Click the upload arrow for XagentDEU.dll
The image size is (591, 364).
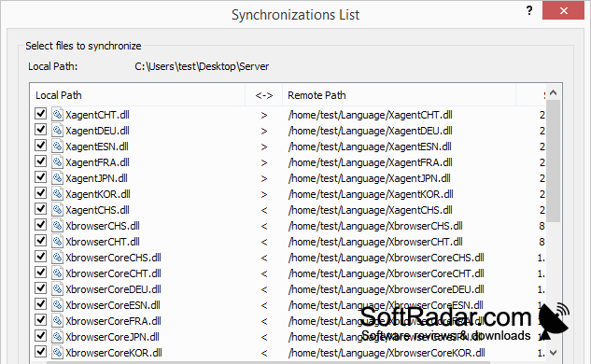pyautogui.click(x=264, y=131)
